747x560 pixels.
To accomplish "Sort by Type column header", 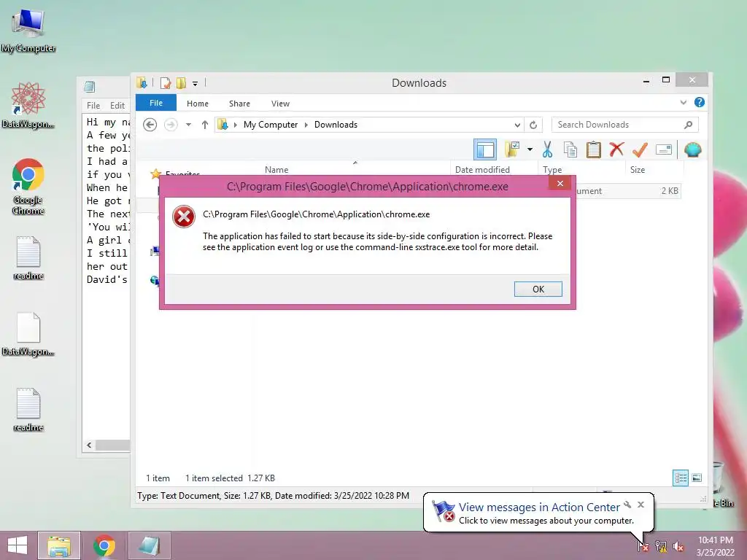I will tap(552, 169).
